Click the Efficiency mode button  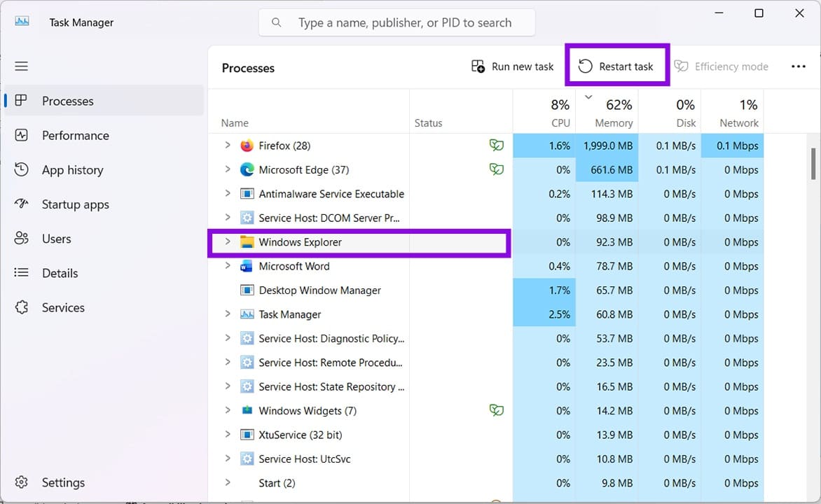[721, 66]
